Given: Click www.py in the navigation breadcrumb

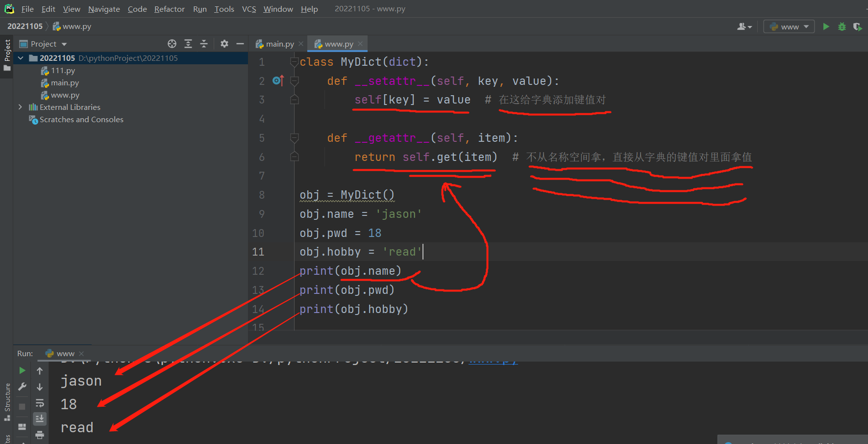Looking at the screenshot, I should 72,26.
